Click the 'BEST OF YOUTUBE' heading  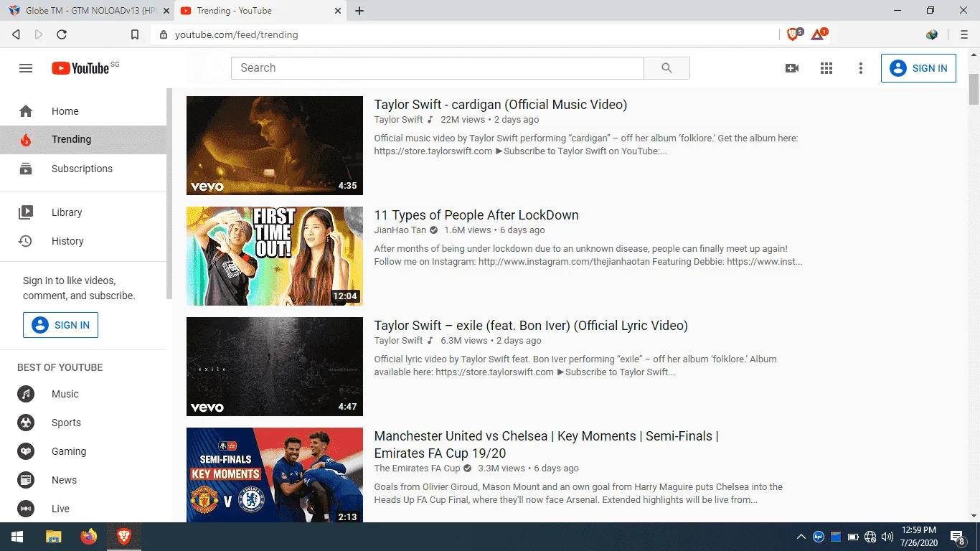point(60,367)
